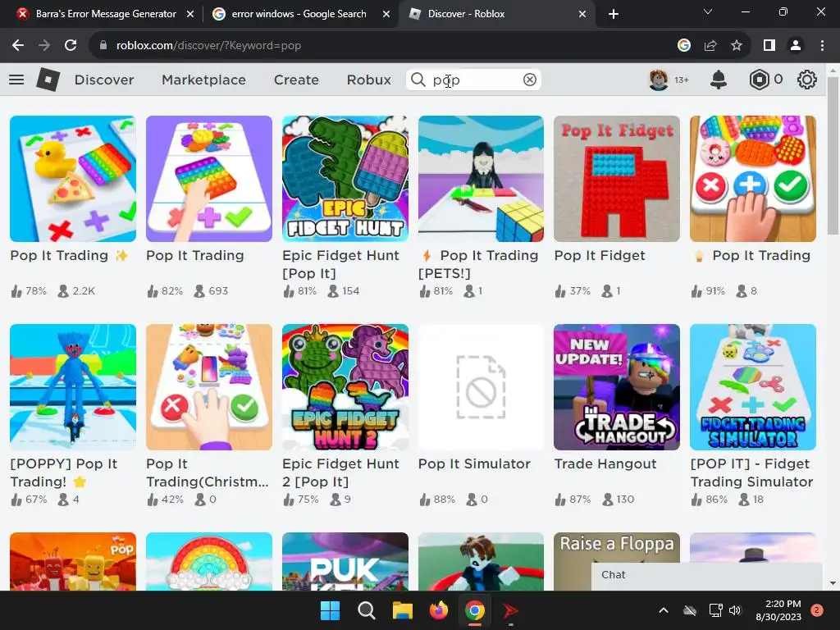Open Raise a Floppa game thumbnail

(617, 561)
